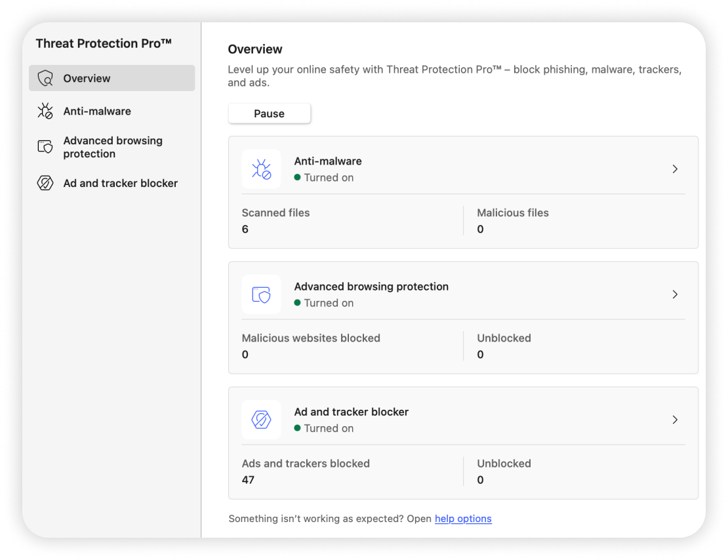Click the Scanned files statistic

[x=275, y=213]
